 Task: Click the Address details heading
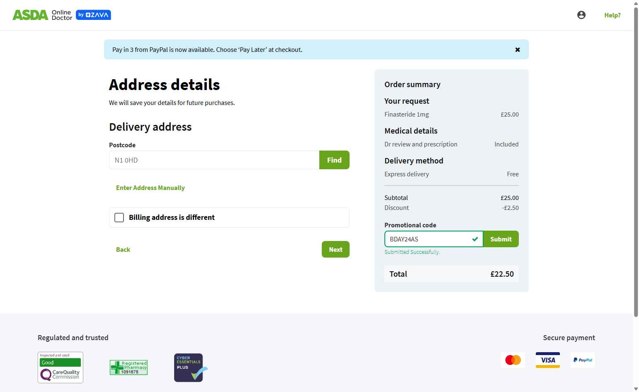pyautogui.click(x=164, y=85)
